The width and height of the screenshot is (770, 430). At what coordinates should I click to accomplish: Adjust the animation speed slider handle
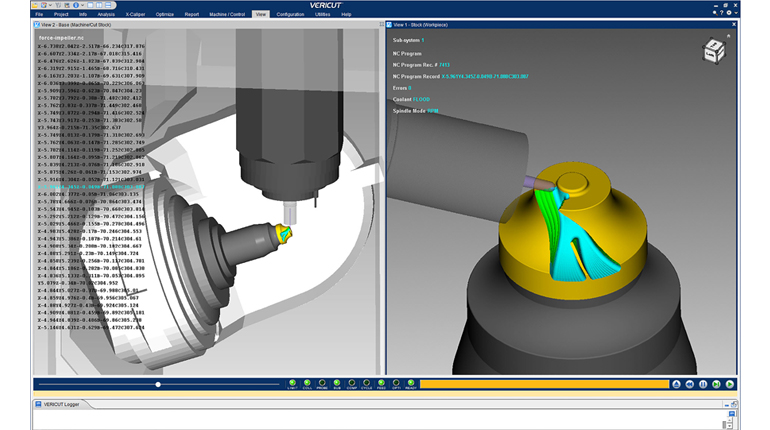coord(158,384)
